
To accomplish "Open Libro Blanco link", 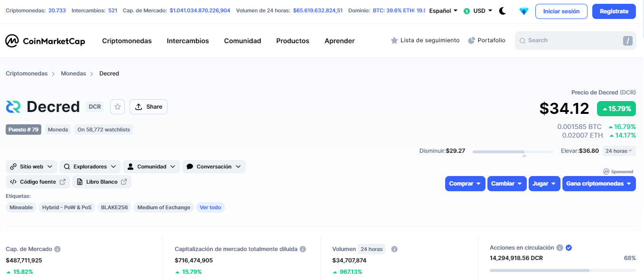I will coord(102,182).
